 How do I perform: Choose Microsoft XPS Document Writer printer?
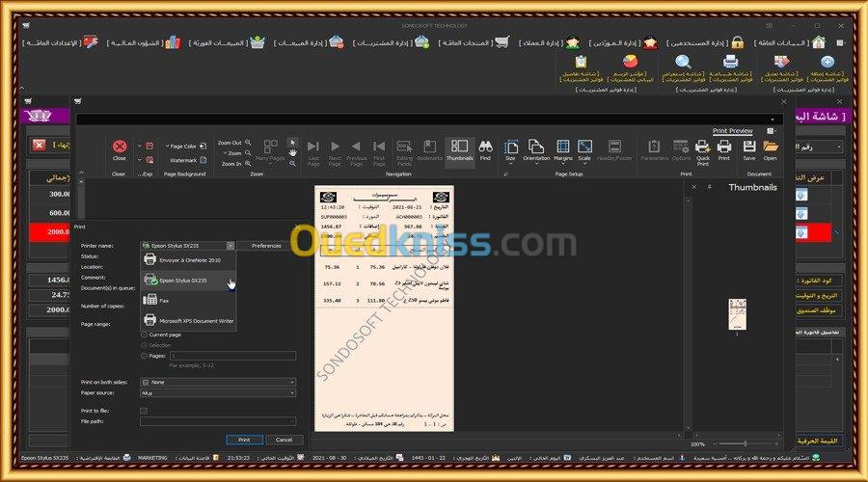click(x=188, y=320)
